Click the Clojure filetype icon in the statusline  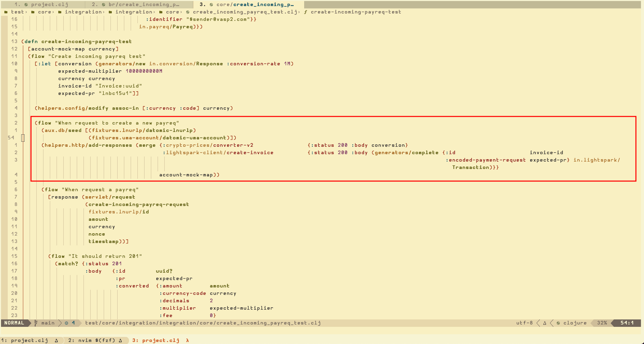click(x=558, y=323)
